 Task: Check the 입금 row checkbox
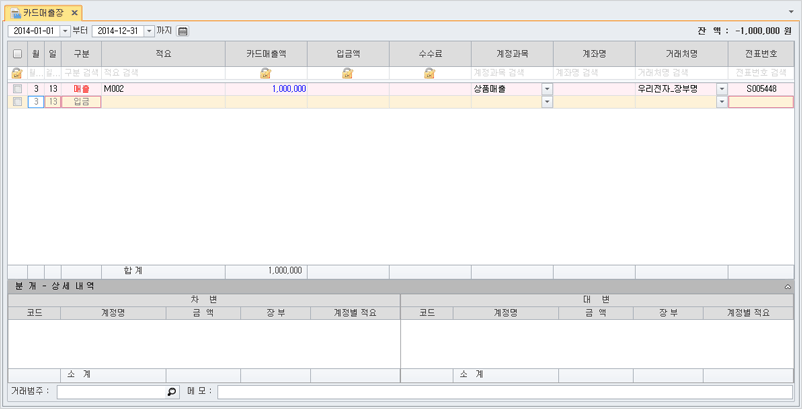[x=17, y=102]
